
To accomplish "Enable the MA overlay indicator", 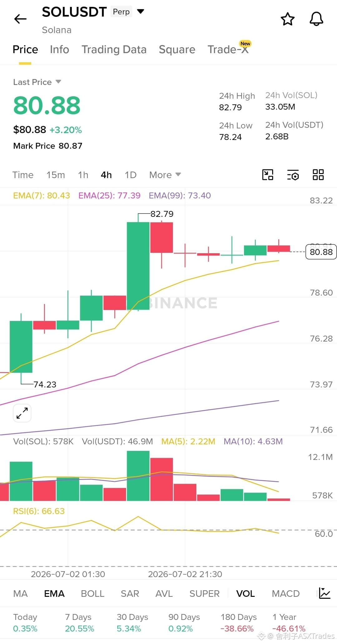I will [x=21, y=593].
